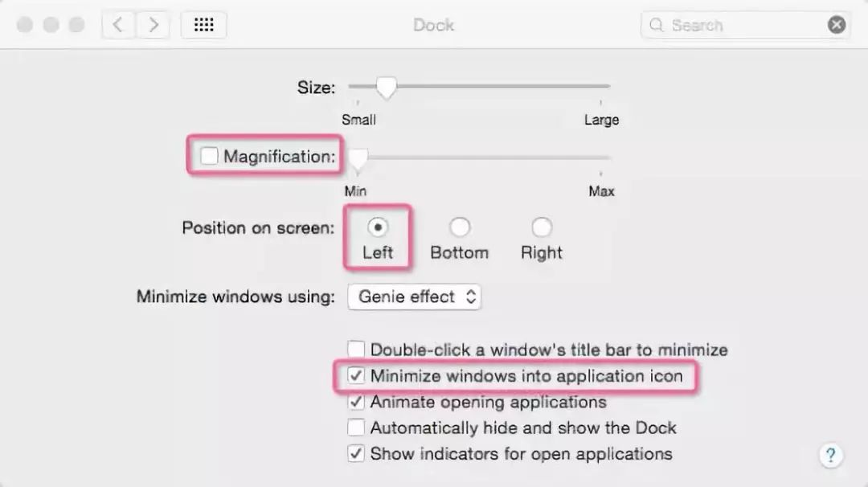Click the Magnification slider knob
868x487 pixels.
[357, 159]
